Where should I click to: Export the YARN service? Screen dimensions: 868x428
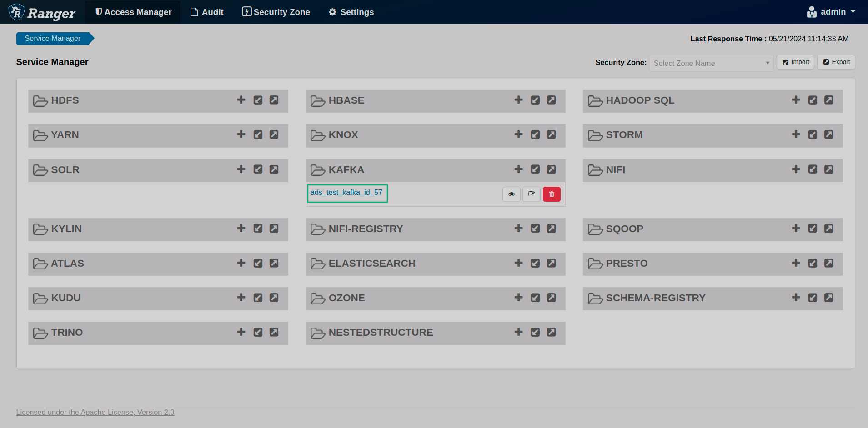pos(274,134)
